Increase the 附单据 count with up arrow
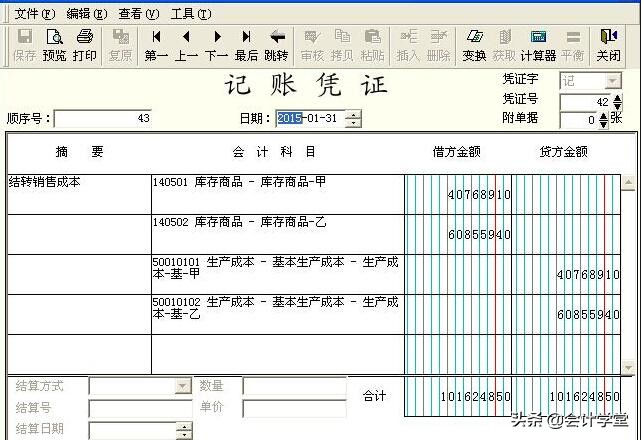 coord(603,117)
